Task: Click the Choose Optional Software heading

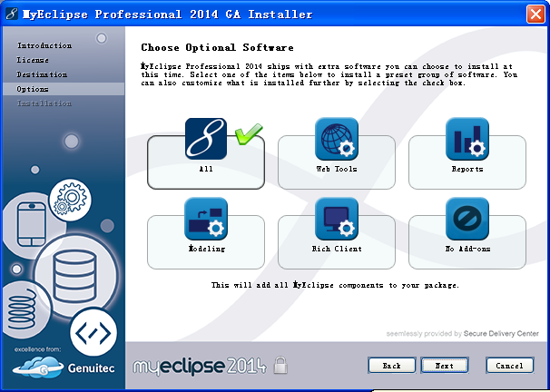Action: point(218,48)
